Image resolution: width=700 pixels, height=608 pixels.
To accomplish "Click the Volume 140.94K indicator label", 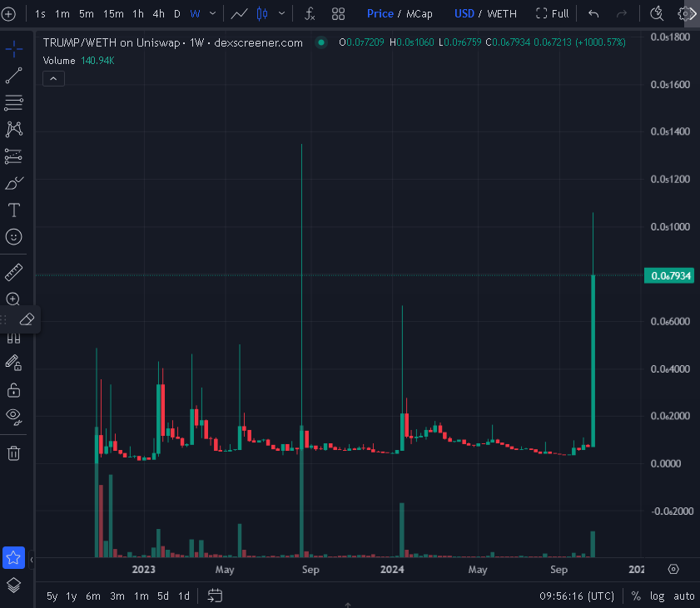I will pyautogui.click(x=78, y=60).
